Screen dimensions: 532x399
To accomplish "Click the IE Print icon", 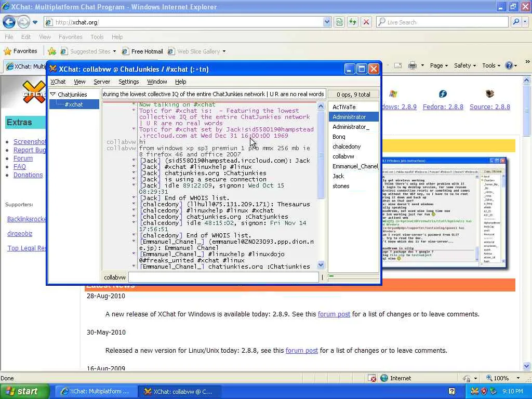I will 412,65.
